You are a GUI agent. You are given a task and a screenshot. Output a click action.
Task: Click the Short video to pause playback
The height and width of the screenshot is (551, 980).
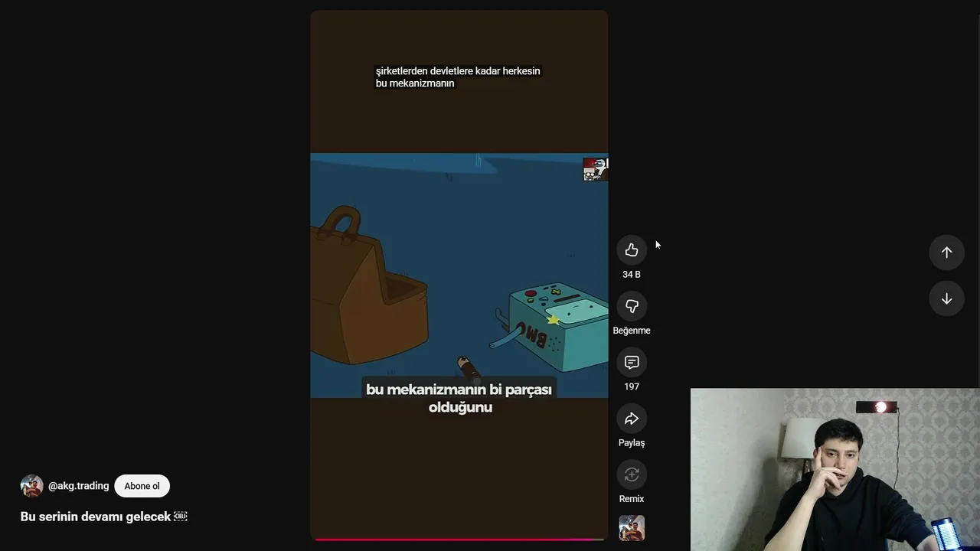[459, 275]
